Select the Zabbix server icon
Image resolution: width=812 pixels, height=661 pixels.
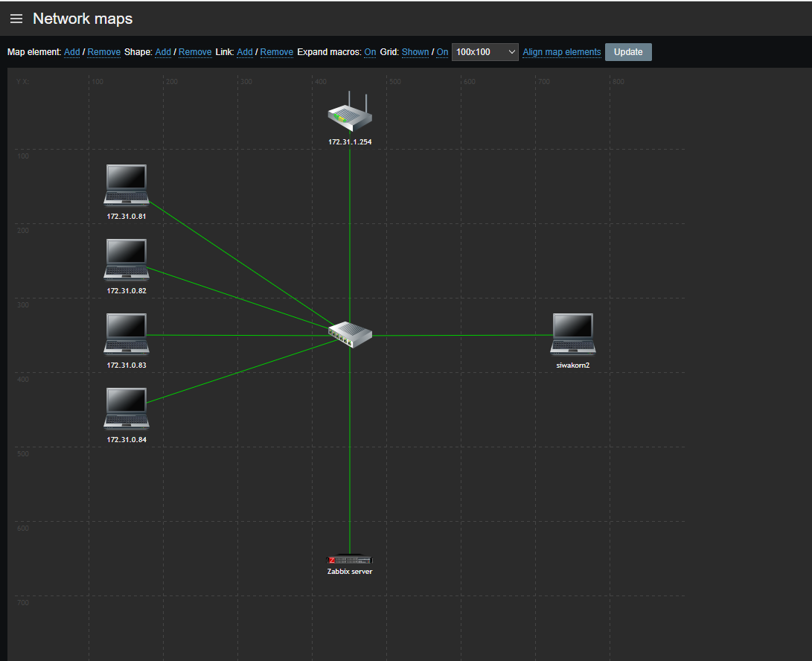click(350, 560)
